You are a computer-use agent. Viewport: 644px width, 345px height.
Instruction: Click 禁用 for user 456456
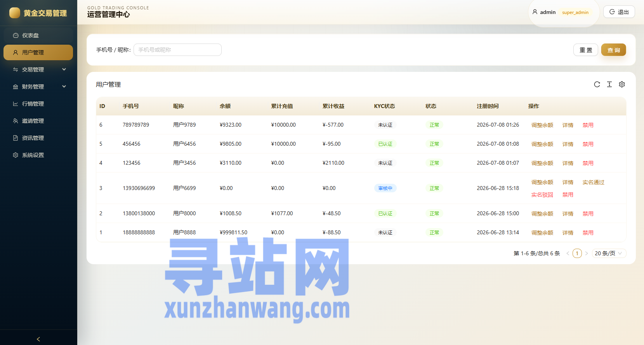[x=588, y=144]
